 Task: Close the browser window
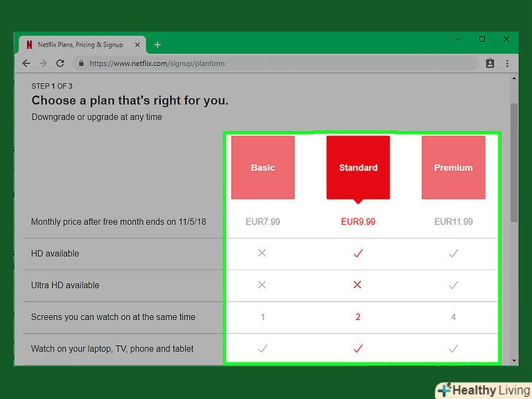click(x=506, y=39)
